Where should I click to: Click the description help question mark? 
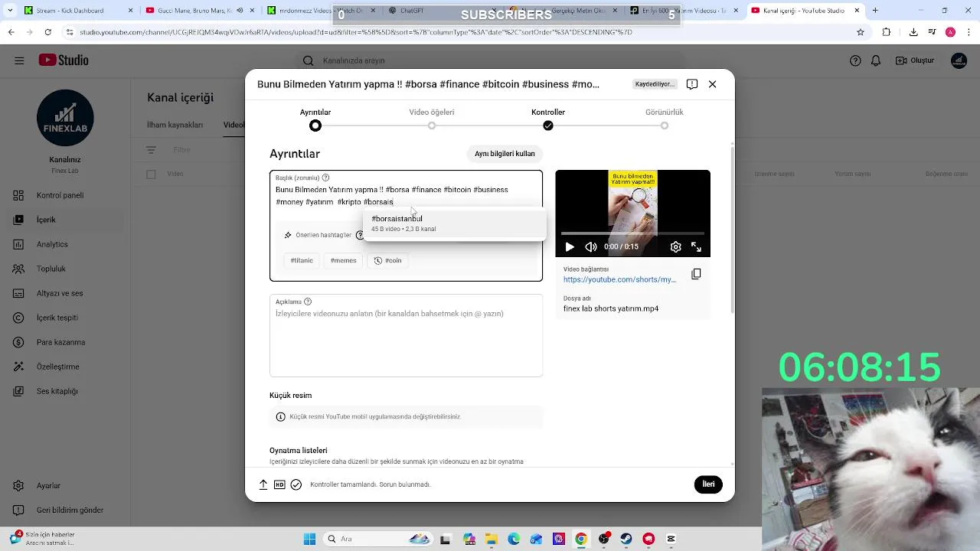(x=308, y=302)
